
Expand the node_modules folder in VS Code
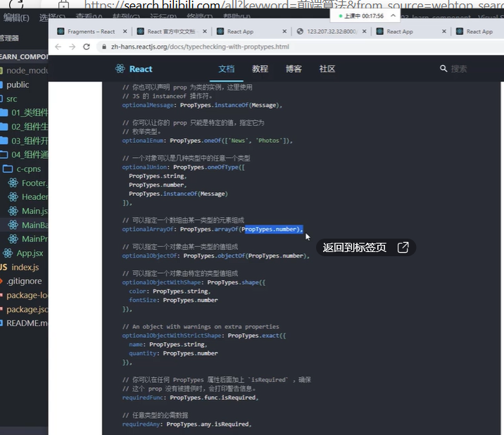24,70
